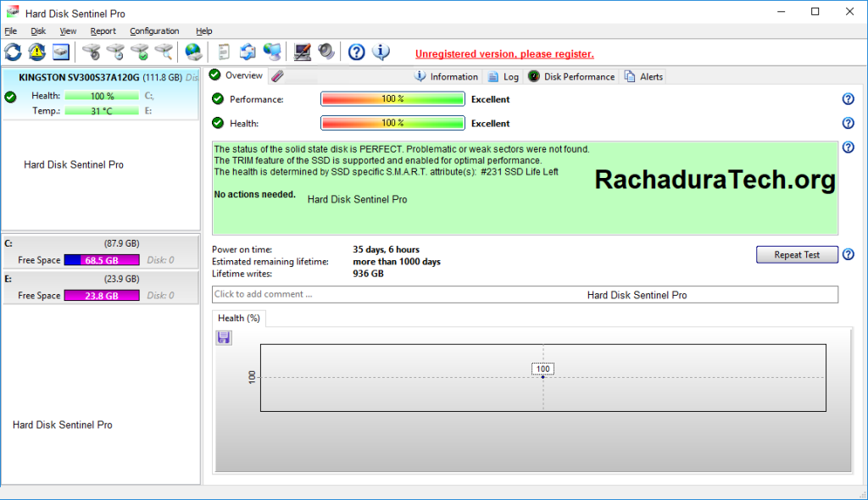The width and height of the screenshot is (868, 500).
Task: Click the Click to add comment field
Action: click(525, 295)
